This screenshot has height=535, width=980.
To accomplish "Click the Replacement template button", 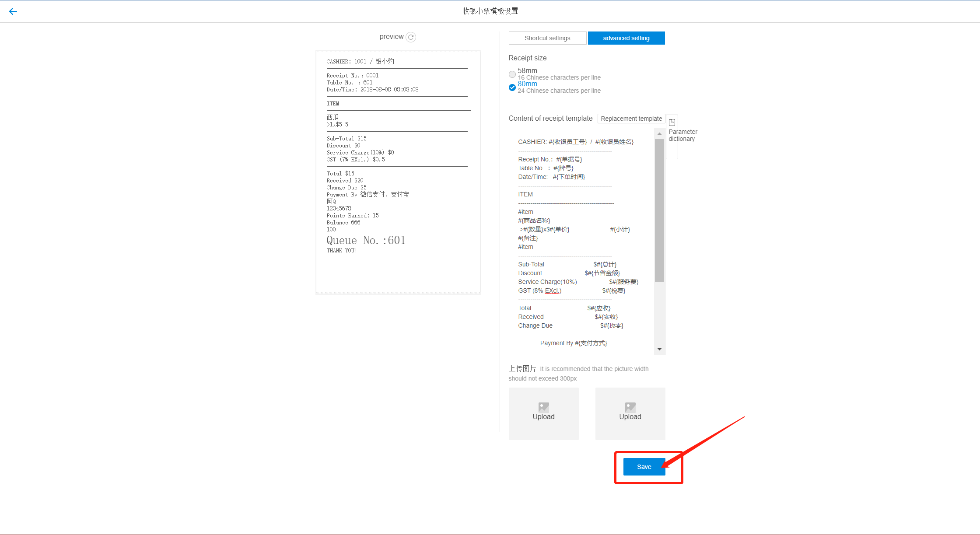I will [x=631, y=119].
